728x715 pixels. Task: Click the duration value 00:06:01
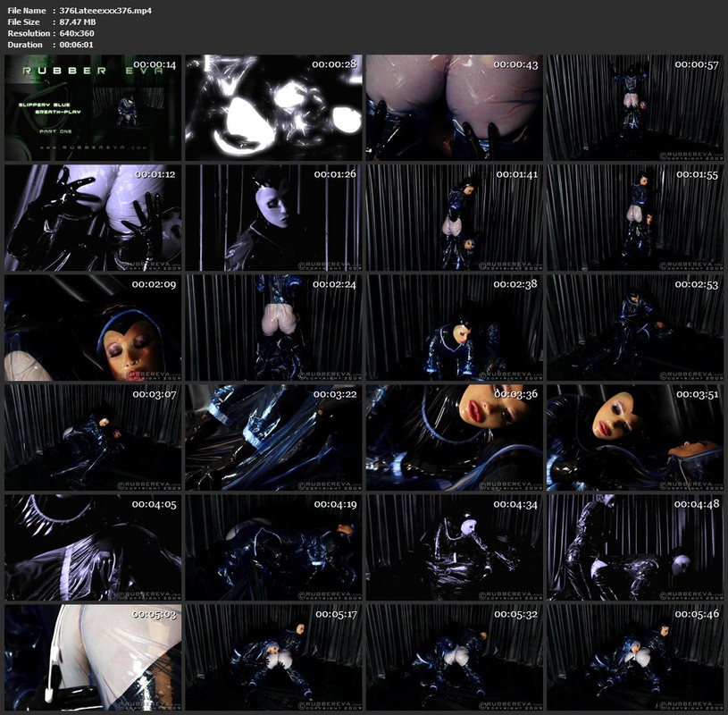point(76,45)
